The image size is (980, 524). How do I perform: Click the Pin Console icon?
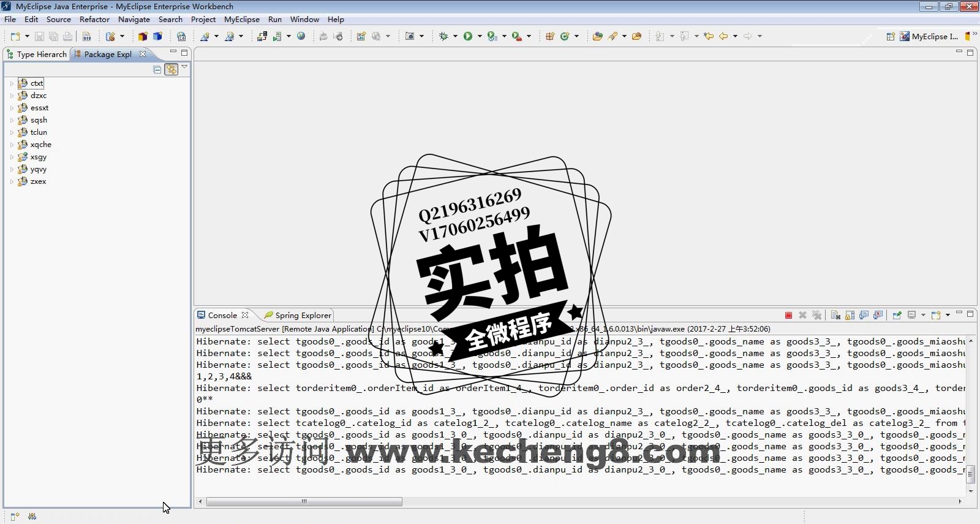coord(897,315)
